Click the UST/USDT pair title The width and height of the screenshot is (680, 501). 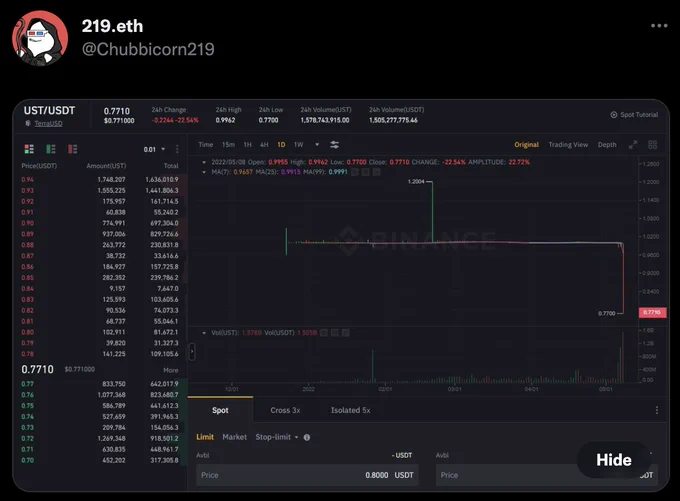point(49,110)
